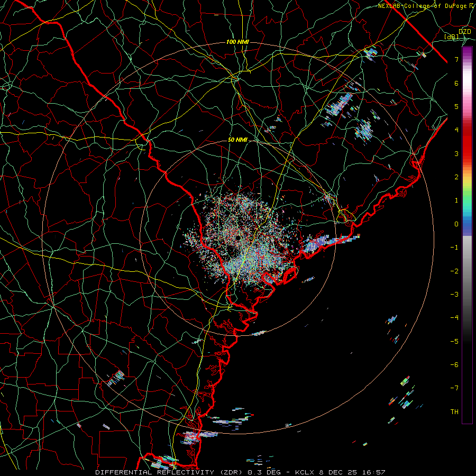Click the 6 dB value on the scale
This screenshot has height=476, width=476.
[x=456, y=83]
